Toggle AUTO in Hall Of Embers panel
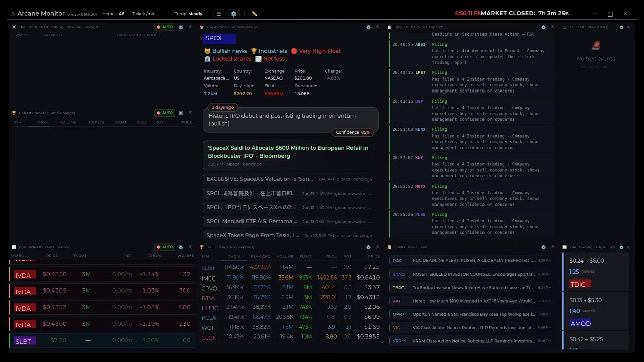Image resolution: width=644 pixels, height=362 pixels. [165, 113]
